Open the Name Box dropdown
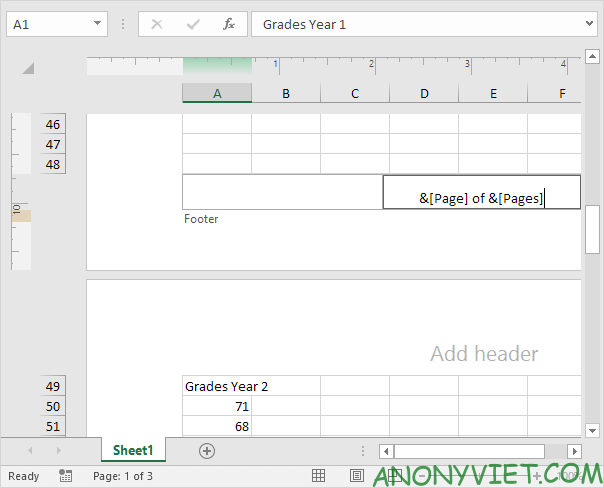Screen dimensions: 604x488 [x=97, y=23]
